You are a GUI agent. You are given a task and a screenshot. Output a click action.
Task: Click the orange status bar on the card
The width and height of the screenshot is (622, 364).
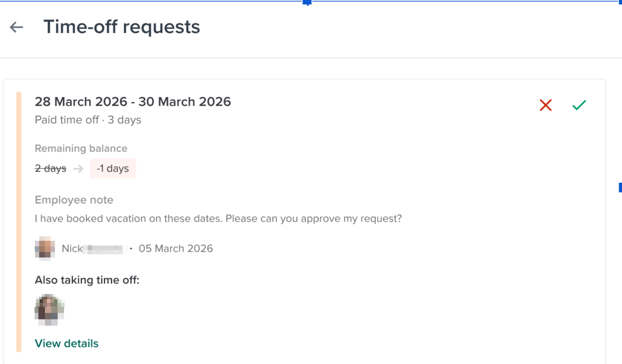click(x=19, y=222)
